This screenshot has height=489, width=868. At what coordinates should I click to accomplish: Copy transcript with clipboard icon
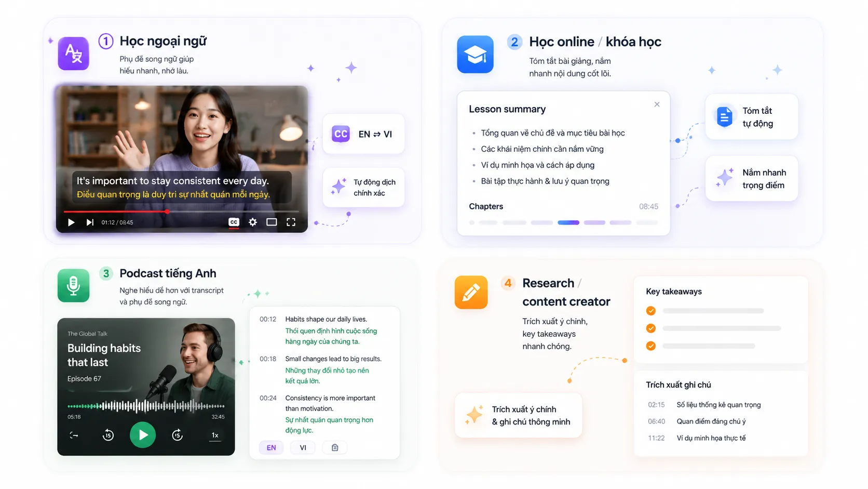(x=335, y=447)
